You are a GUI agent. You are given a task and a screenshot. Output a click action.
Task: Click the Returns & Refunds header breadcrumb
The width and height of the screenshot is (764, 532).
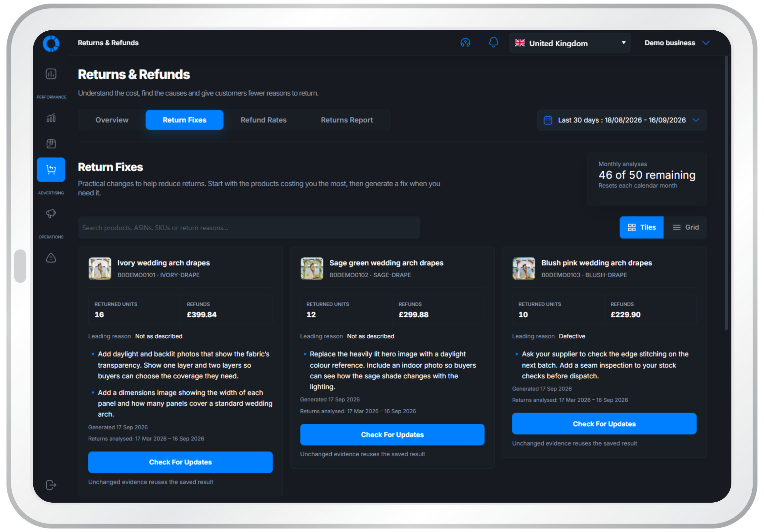click(108, 43)
